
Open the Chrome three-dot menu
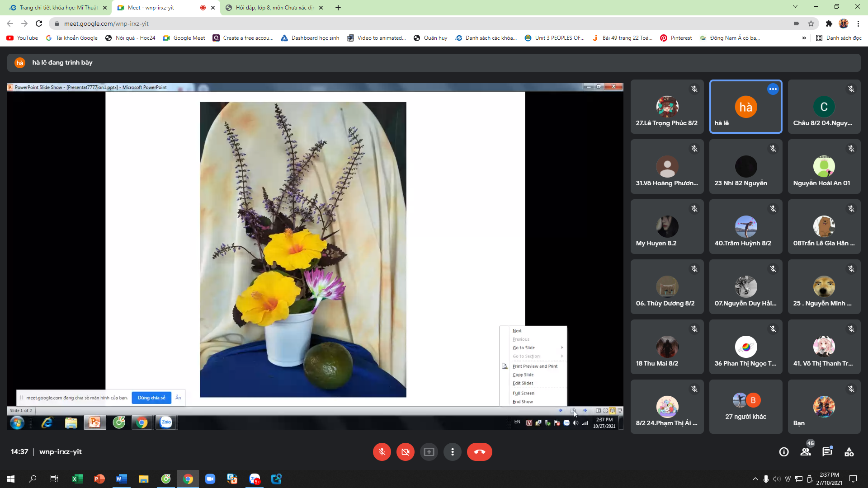coord(858,23)
